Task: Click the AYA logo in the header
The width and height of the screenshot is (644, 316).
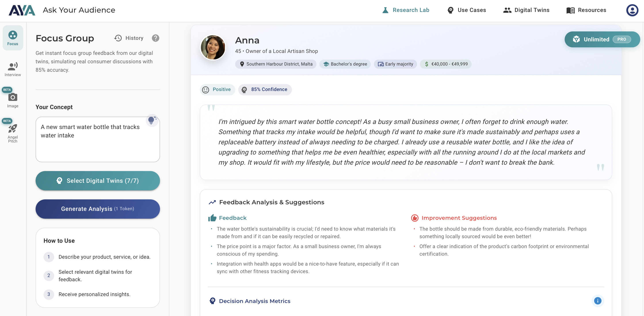Action: click(22, 10)
